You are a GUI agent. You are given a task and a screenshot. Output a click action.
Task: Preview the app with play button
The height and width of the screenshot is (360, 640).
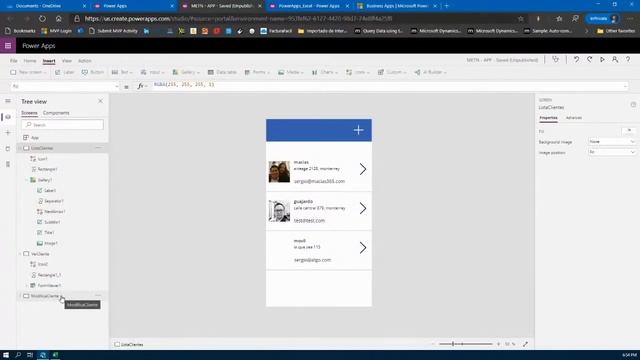(602, 60)
